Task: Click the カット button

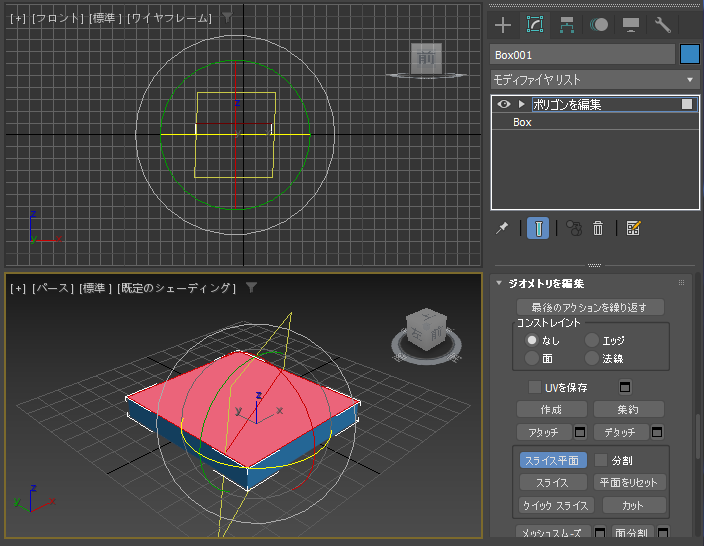Action: [634, 506]
